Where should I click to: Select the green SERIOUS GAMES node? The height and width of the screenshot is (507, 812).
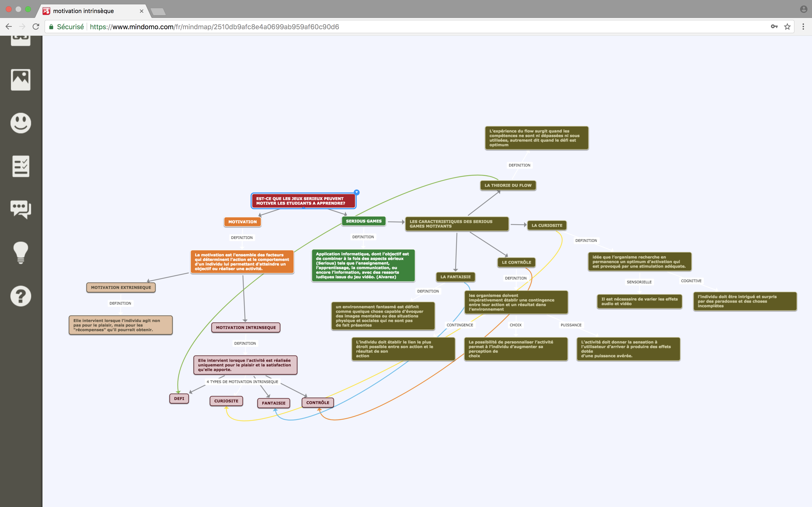364,221
